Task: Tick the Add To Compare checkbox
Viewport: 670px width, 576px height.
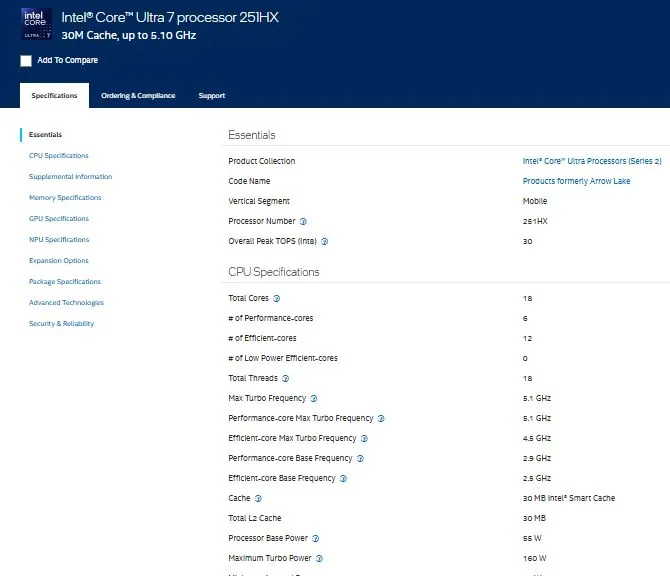Action: click(x=26, y=61)
